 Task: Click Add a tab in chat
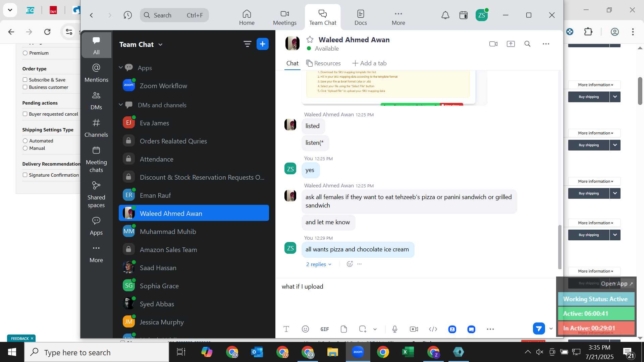pos(369,63)
